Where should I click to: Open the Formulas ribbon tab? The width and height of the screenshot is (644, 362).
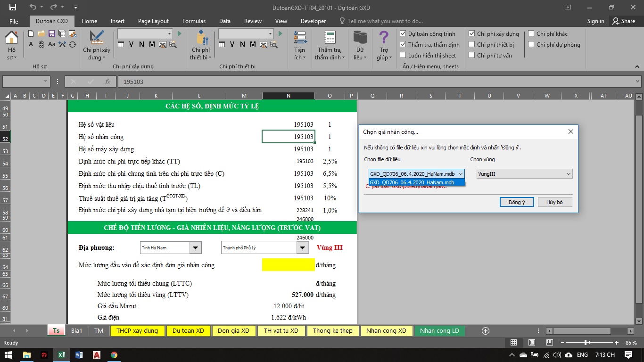(x=194, y=21)
